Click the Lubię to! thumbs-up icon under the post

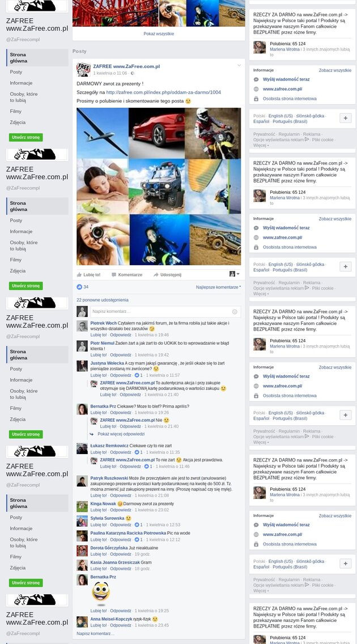[x=79, y=275]
